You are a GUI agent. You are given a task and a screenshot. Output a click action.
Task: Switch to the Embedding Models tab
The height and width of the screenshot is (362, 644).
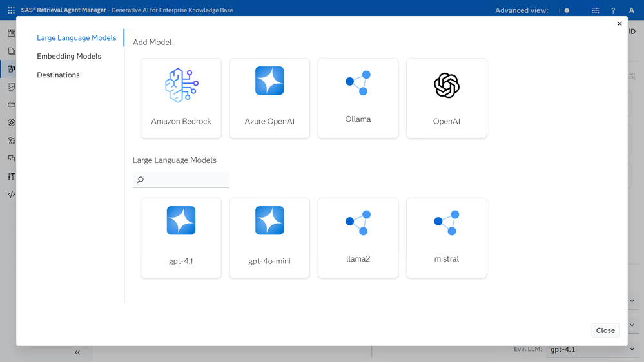point(69,56)
